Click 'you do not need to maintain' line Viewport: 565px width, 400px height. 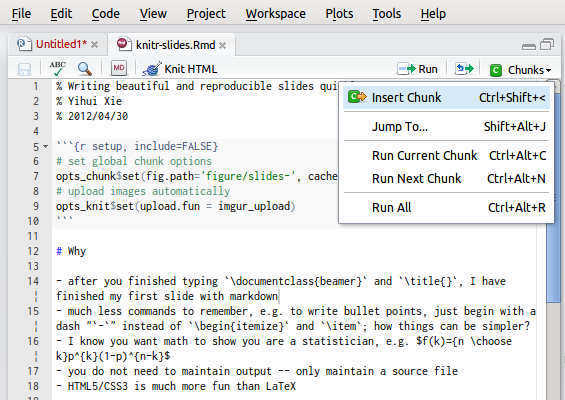coord(257,371)
